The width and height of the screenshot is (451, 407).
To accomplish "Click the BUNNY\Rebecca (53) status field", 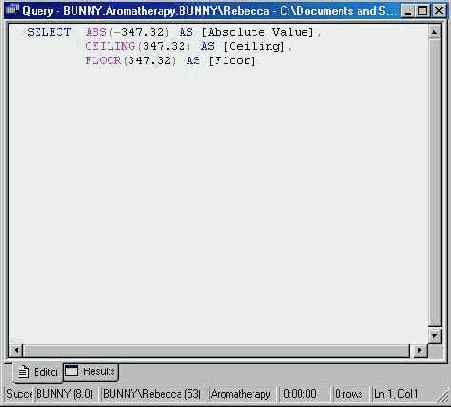I will [x=152, y=394].
